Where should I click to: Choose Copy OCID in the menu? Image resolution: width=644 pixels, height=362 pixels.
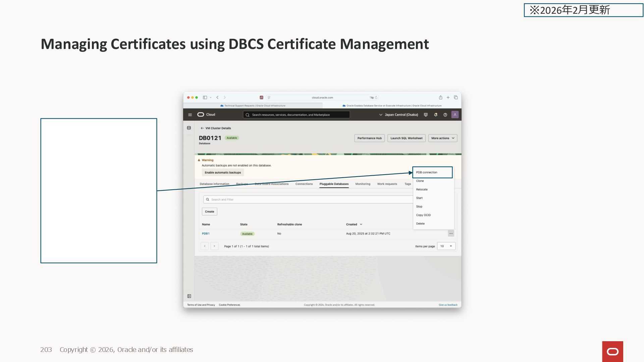[x=423, y=215]
